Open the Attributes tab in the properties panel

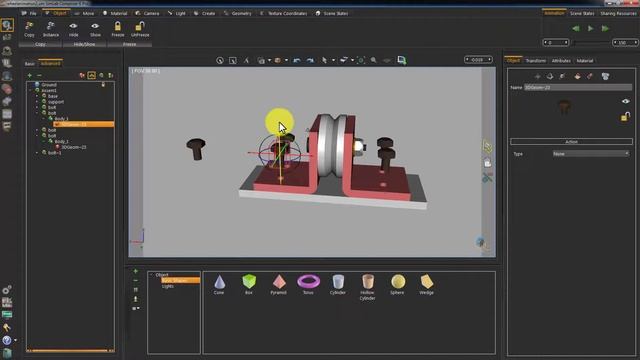click(x=561, y=61)
